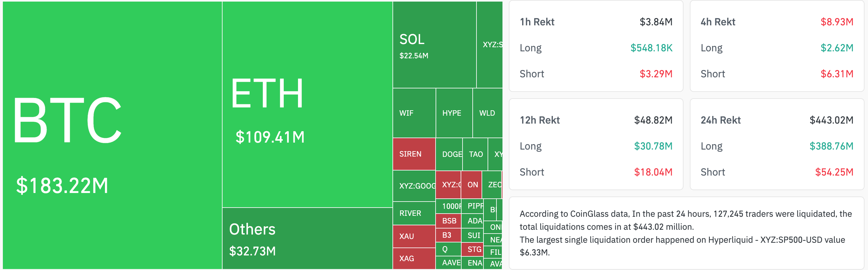Select the ETH $109.41M tile

[307, 104]
